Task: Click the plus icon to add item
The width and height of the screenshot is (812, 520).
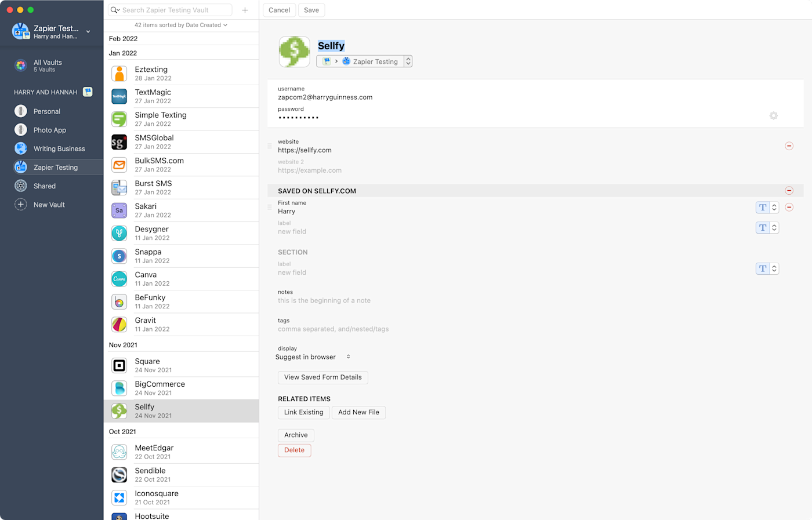Action: (245, 10)
